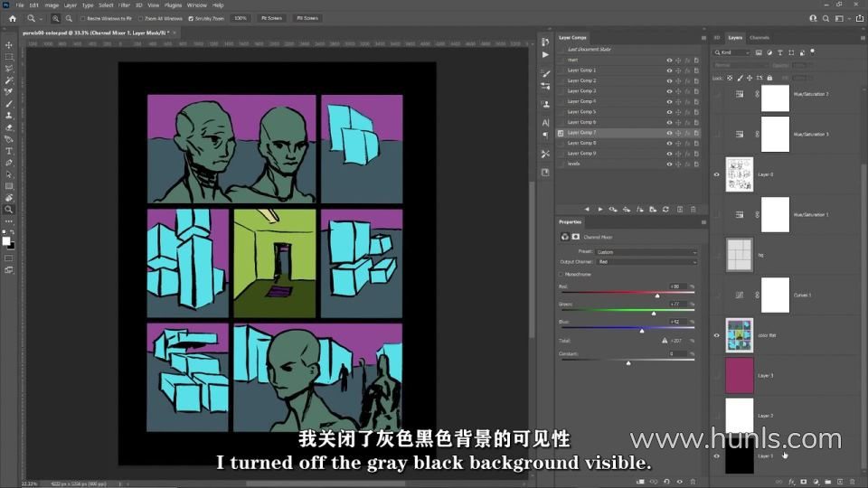The height and width of the screenshot is (488, 868).
Task: Open the search icon at top right
Action: pyautogui.click(x=826, y=18)
